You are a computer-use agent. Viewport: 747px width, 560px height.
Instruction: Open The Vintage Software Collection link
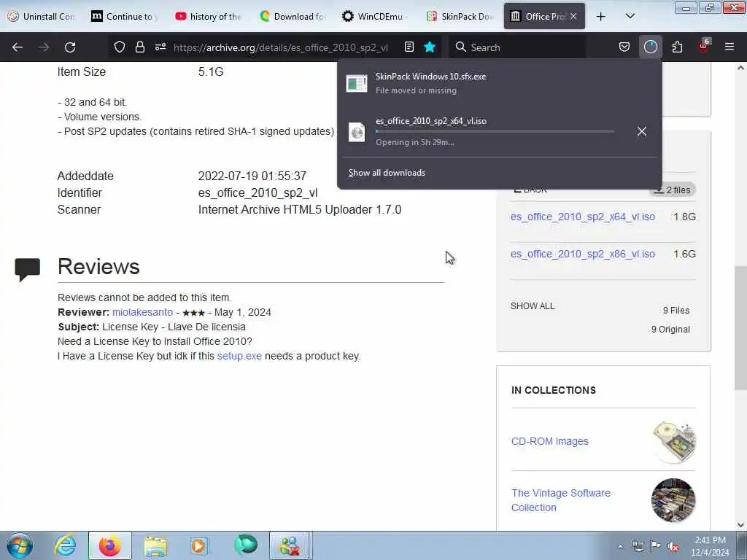[561, 500]
